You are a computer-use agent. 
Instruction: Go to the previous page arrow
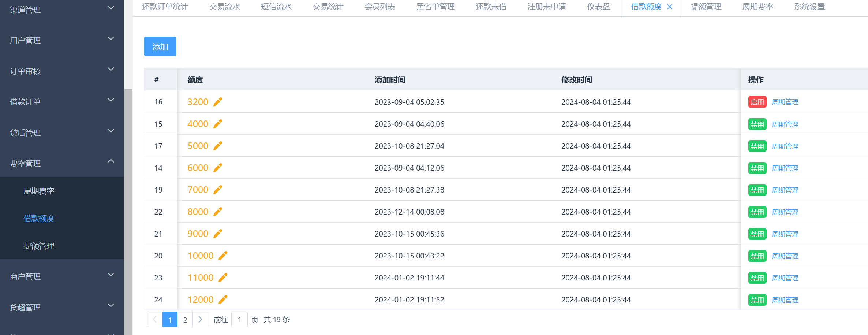(154, 319)
